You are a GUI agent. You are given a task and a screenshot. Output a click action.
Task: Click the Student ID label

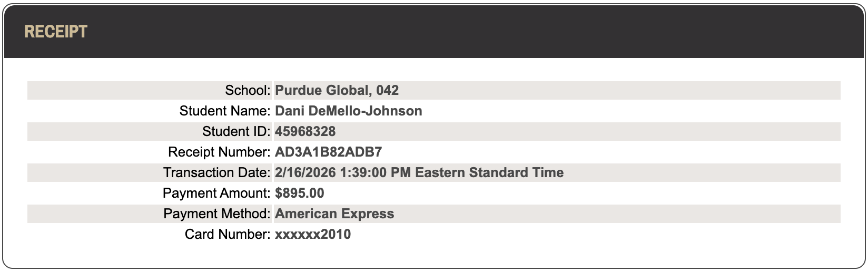236,131
